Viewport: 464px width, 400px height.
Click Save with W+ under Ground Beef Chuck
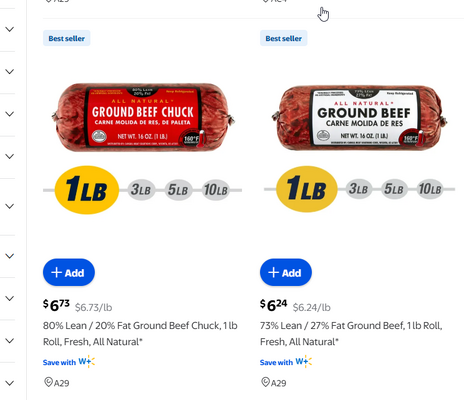pos(69,362)
